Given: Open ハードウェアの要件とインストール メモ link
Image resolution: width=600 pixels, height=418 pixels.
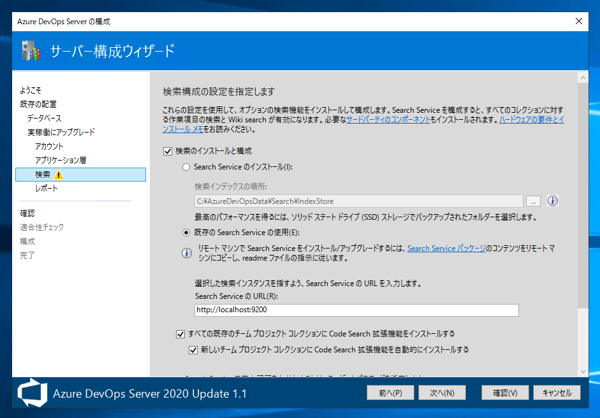Looking at the screenshot, I should pyautogui.click(x=531, y=120).
